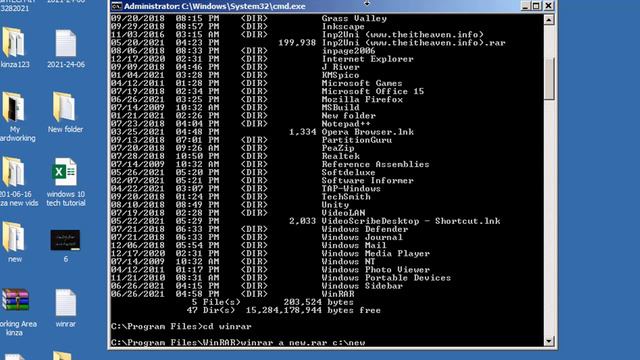
Task: Open windows 10 tech tutorial Excel file
Action: pyautogui.click(x=65, y=182)
